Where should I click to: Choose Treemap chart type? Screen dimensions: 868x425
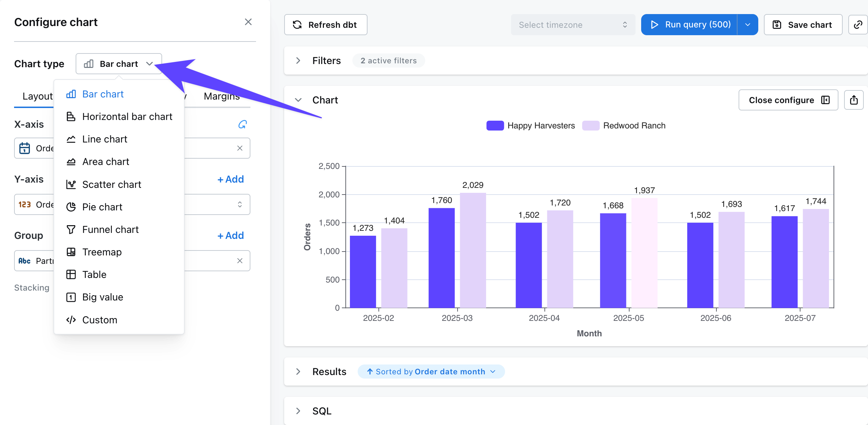point(102,252)
